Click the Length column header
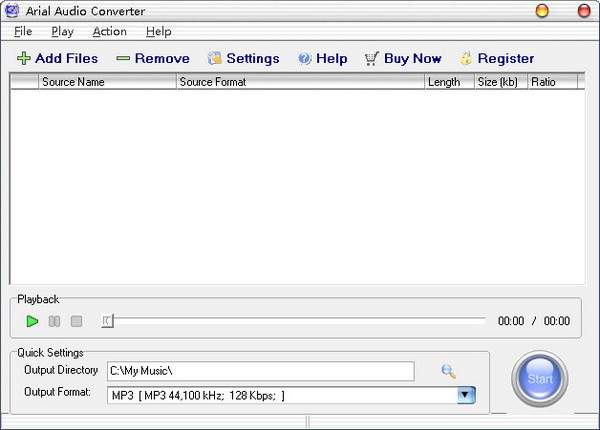 coord(449,81)
